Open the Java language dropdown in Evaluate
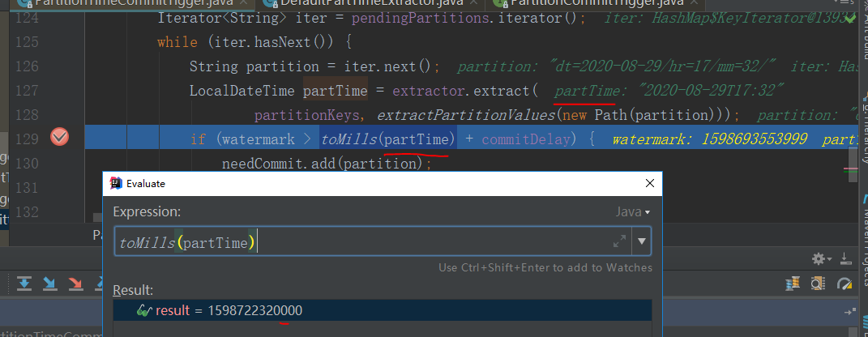 (x=633, y=212)
